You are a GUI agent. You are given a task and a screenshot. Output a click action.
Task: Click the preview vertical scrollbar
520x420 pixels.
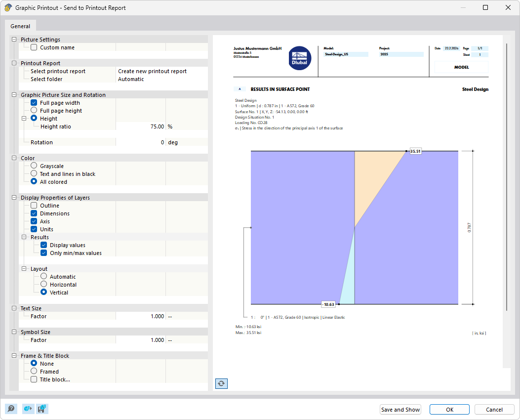[x=507, y=177]
